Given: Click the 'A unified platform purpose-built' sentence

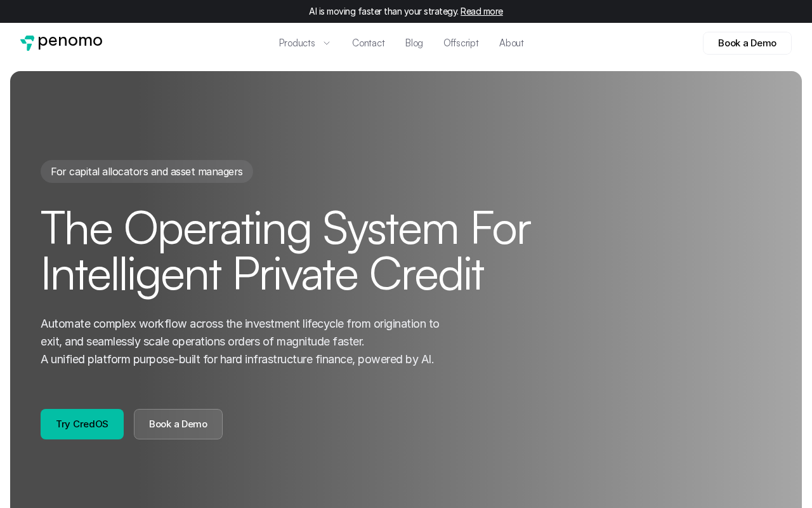Looking at the screenshot, I should (x=237, y=359).
